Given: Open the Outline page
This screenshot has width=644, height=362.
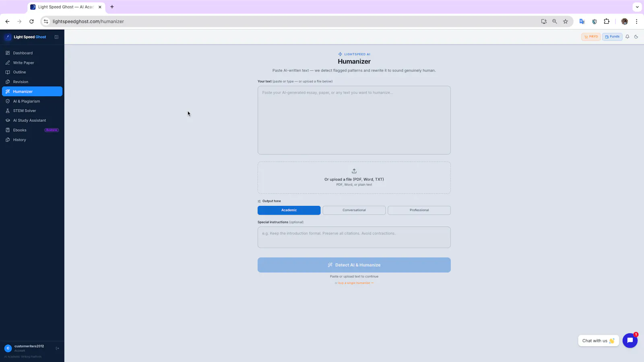Looking at the screenshot, I should tap(32, 72).
